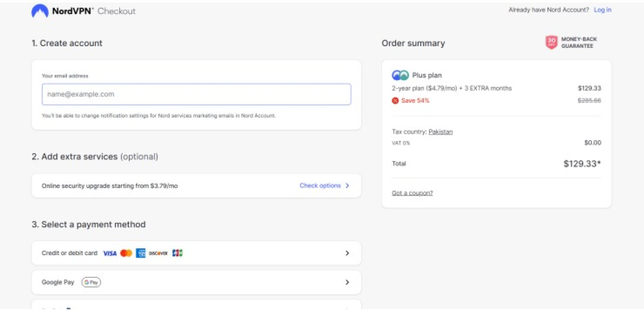Image resolution: width=644 pixels, height=310 pixels.
Task: Expand the Google Pay payment option chevron
Action: 347,282
